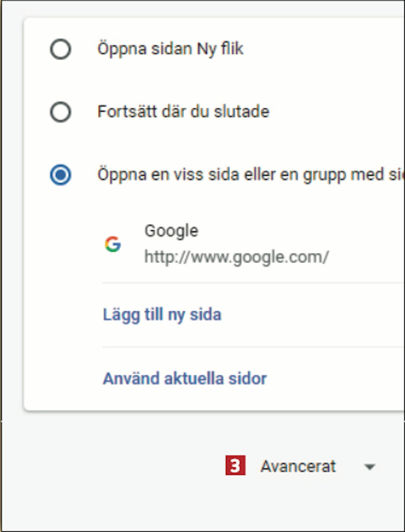Screen dimensions: 405x532
Task: Click the Avancerat label text
Action: 298,466
